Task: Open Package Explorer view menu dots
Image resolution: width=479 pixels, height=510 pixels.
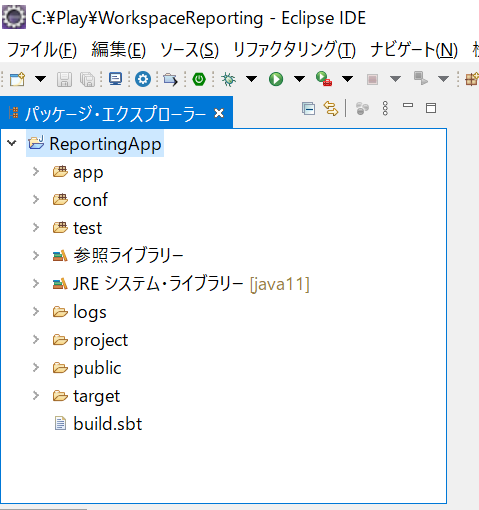Action: click(x=385, y=109)
